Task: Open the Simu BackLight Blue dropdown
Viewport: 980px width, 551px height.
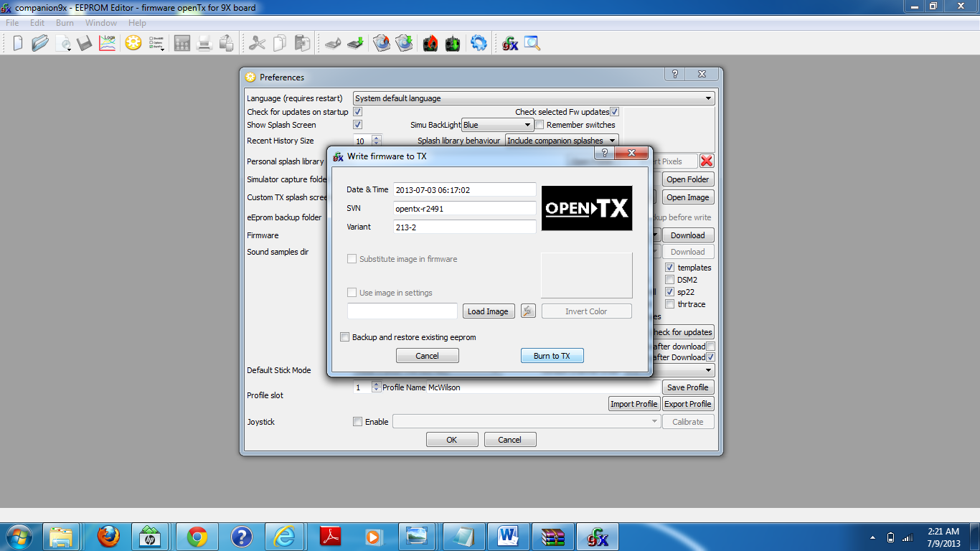Action: tap(497, 125)
